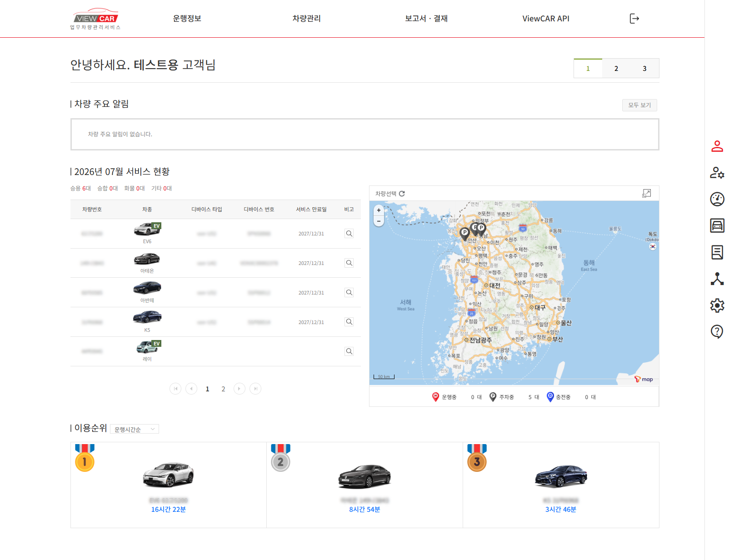The image size is (729, 560).
Task: Click the 충전중 legend item
Action: pos(559,397)
